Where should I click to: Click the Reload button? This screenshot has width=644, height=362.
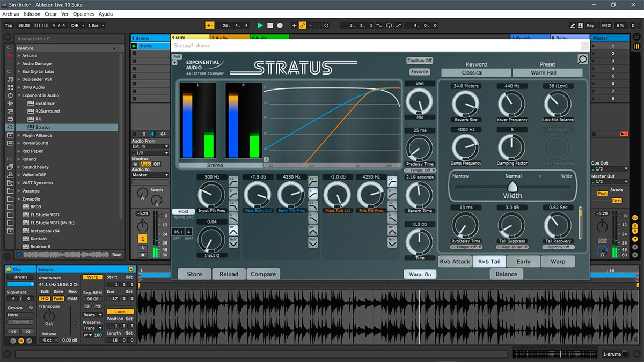point(229,274)
